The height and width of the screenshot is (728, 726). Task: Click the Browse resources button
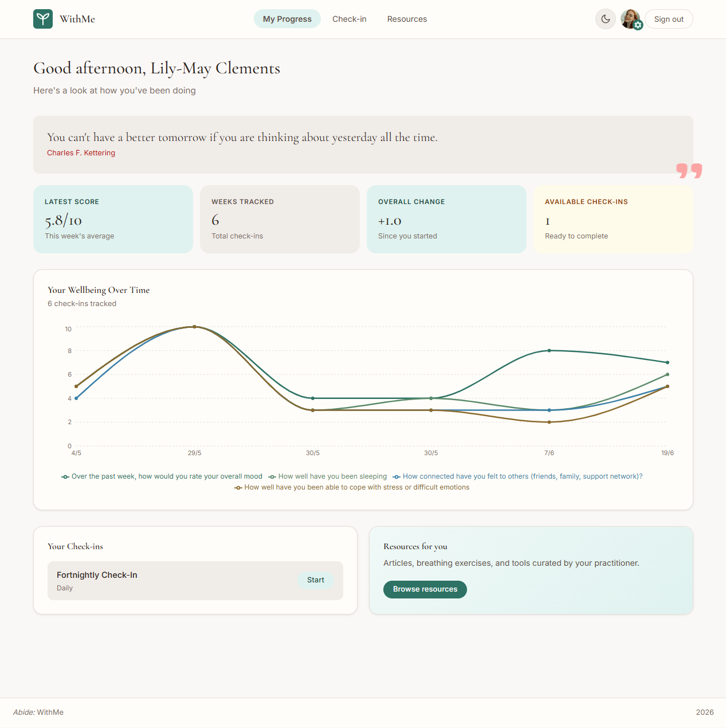point(425,589)
